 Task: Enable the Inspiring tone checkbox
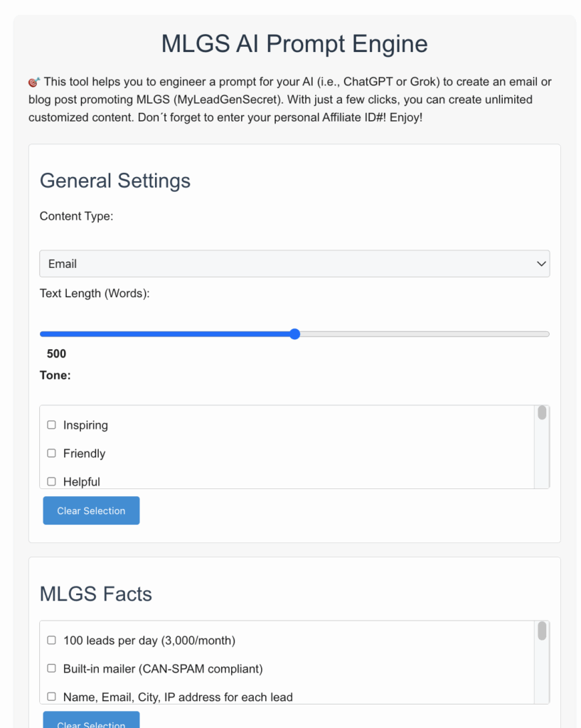[x=51, y=425]
